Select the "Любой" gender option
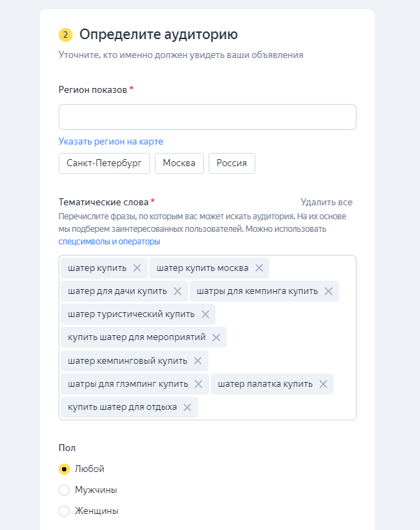This screenshot has height=530, width=420. [x=64, y=469]
